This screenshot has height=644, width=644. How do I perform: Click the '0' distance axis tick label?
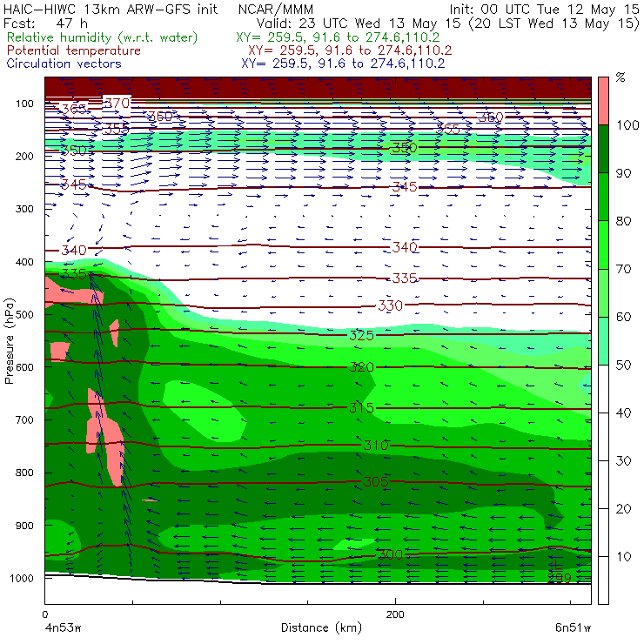pos(45,614)
